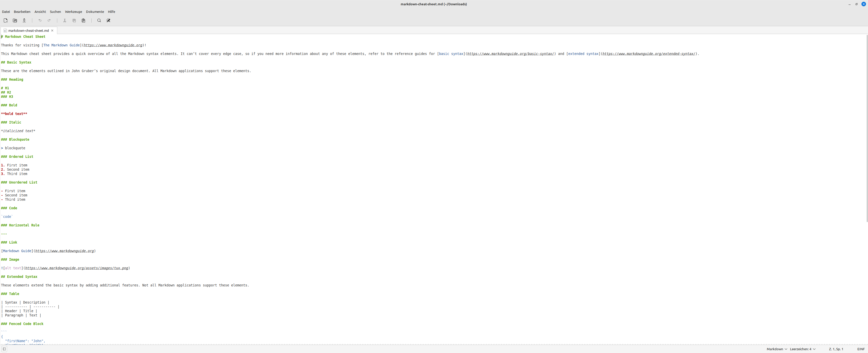The height and width of the screenshot is (353, 868).
Task: Click the Redo arrow icon
Action: tap(49, 20)
